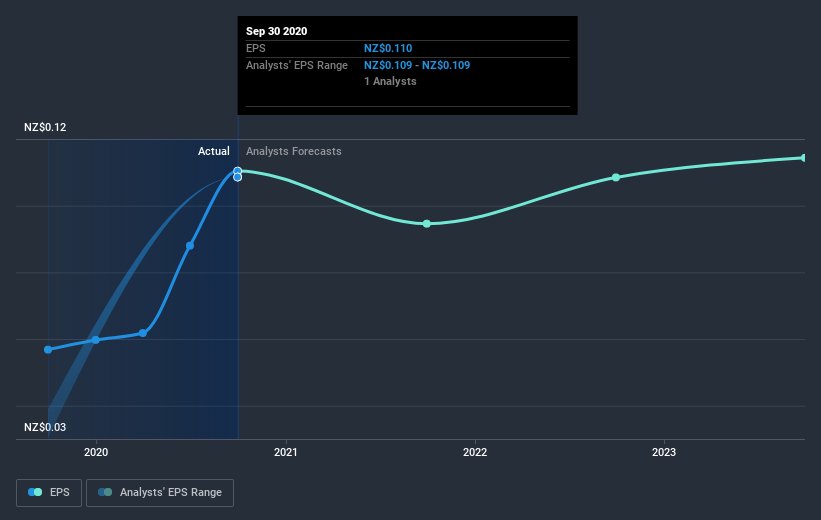This screenshot has height=520, width=821.
Task: Click the Actual section label
Action: pos(214,151)
